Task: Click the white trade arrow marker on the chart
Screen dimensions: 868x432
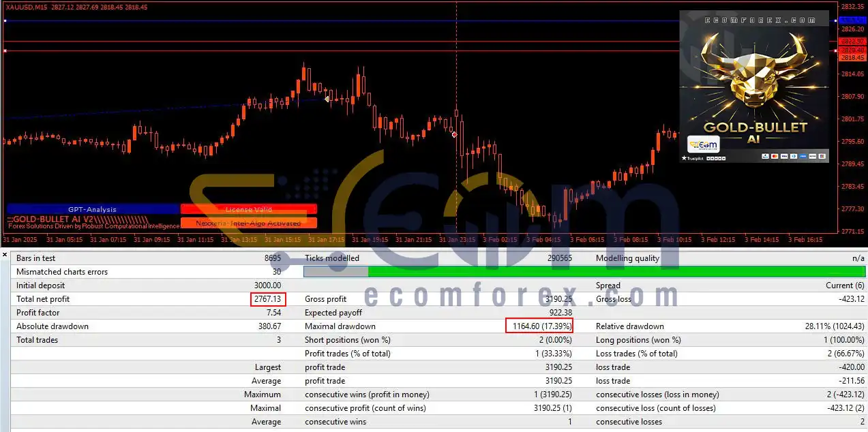Action: coord(327,99)
